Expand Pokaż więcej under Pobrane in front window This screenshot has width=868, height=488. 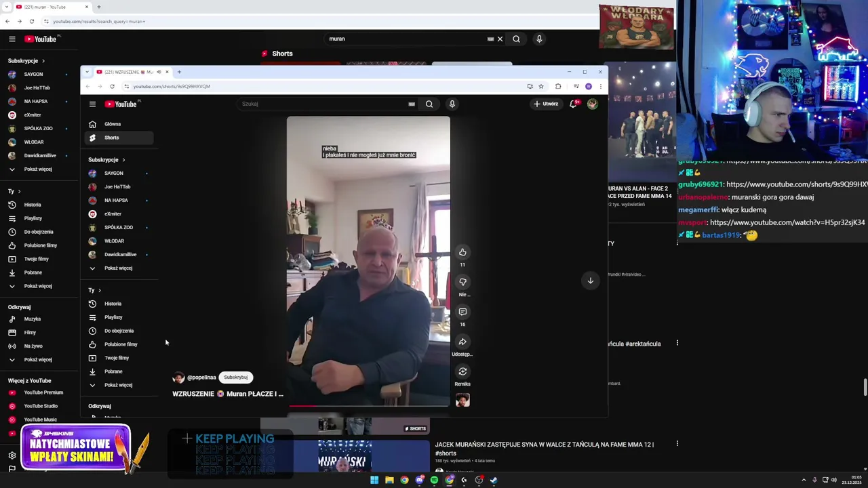(119, 385)
